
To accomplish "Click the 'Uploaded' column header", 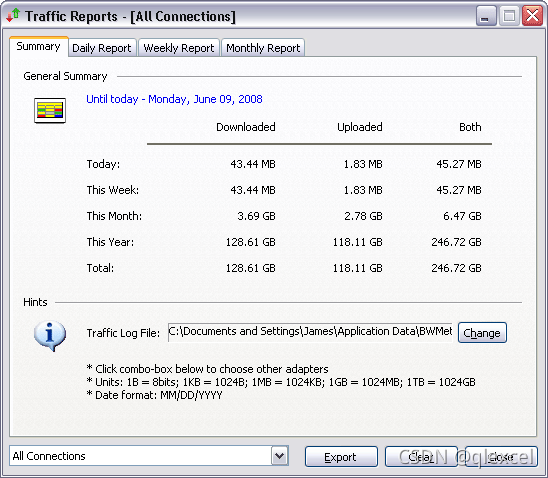I will click(360, 127).
